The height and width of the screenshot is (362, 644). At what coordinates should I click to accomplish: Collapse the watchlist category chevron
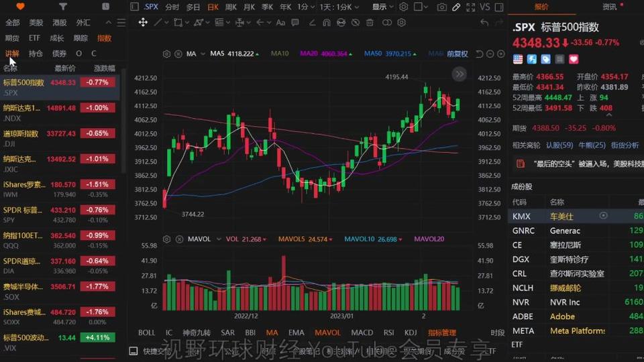coord(109,23)
